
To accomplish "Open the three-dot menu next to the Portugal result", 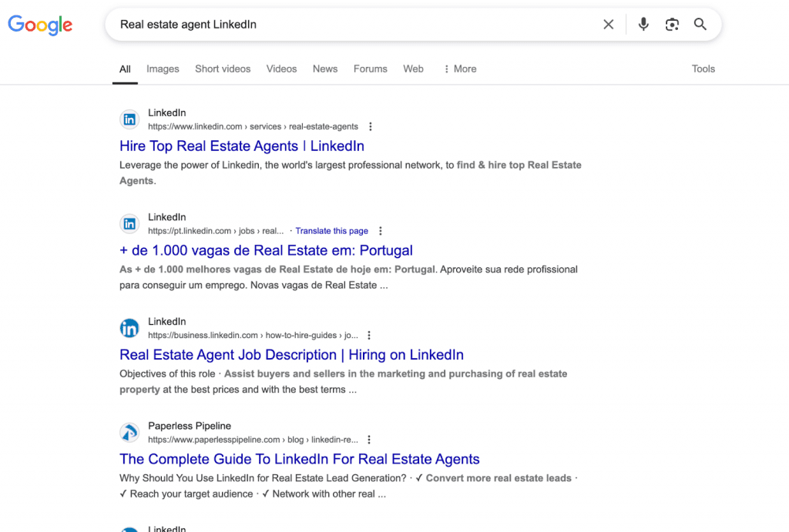I will [381, 231].
